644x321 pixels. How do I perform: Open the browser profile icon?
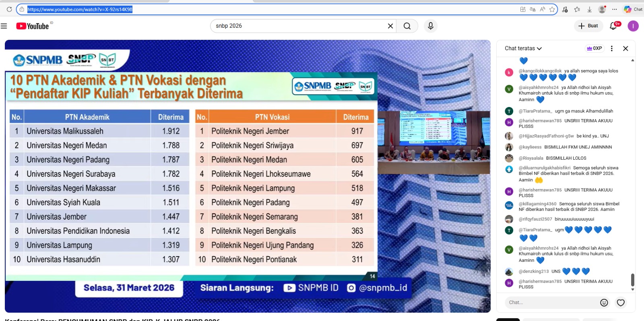point(602,9)
